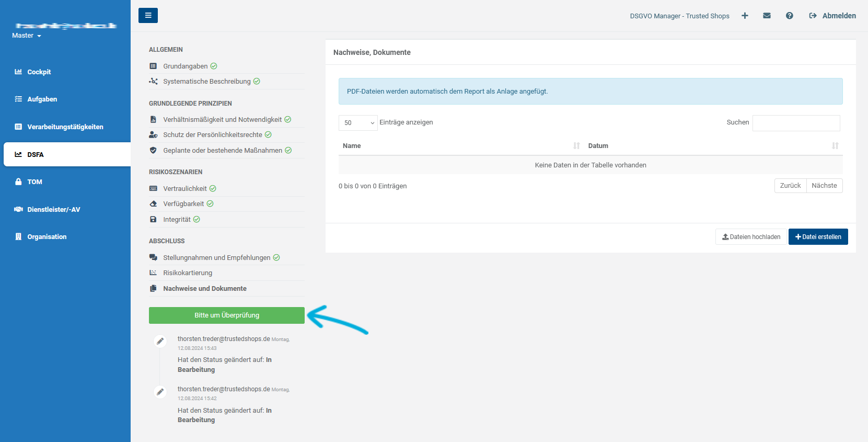Sort table by Name column arrows
868x442 pixels.
(576, 146)
